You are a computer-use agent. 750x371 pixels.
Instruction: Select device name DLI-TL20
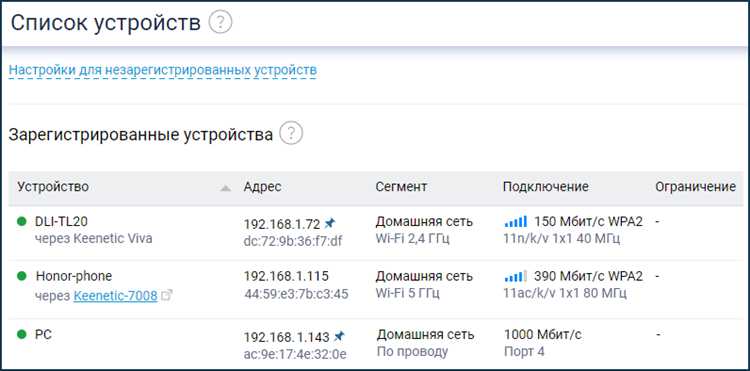click(x=61, y=221)
